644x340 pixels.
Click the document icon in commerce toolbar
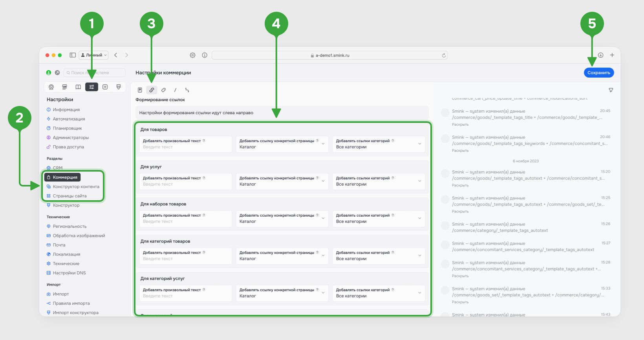(x=140, y=90)
